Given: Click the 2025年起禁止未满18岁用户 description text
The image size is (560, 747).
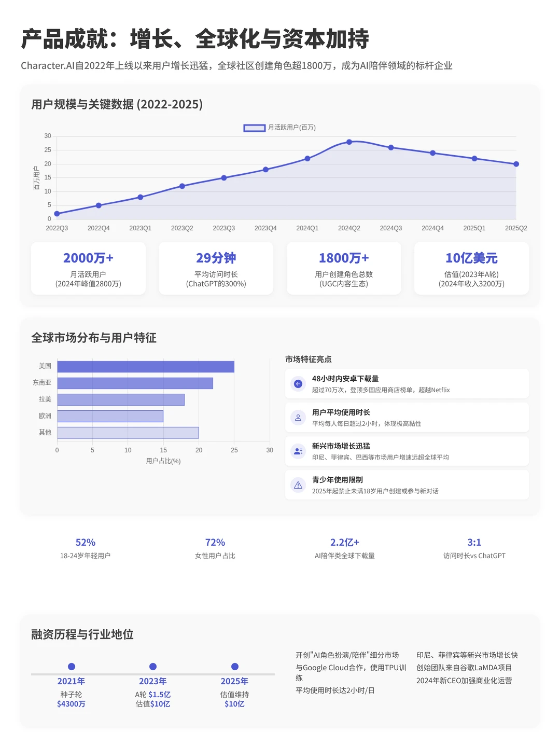Looking at the screenshot, I should click(x=375, y=491).
